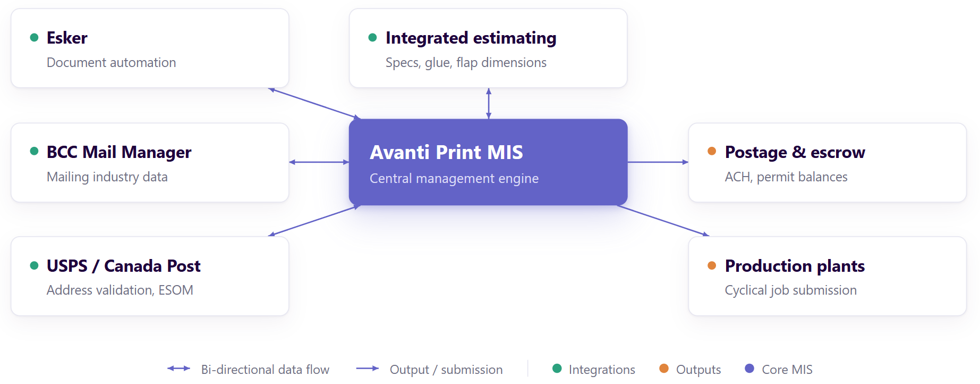Click the orange dot beside Postage & escrow
The image size is (980, 384).
[x=712, y=151]
